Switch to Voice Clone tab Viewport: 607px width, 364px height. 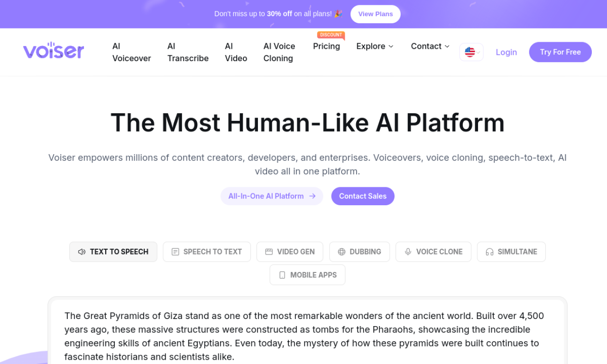point(433,252)
